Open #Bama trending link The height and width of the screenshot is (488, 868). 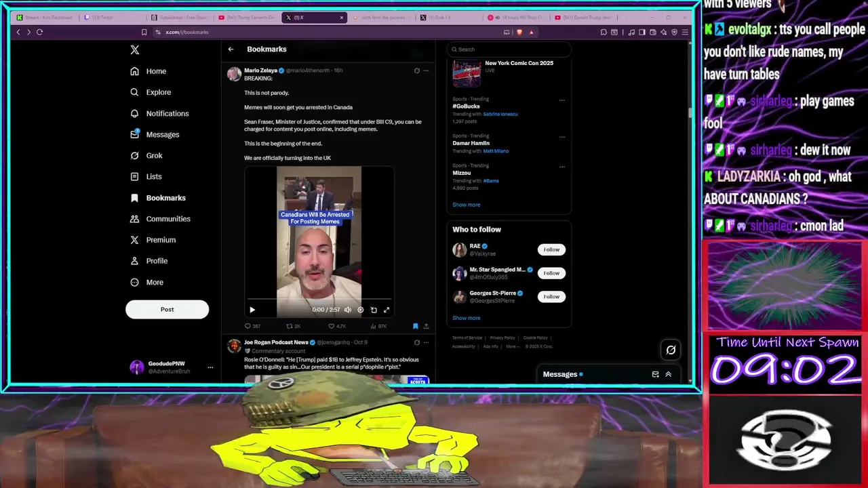[490, 181]
